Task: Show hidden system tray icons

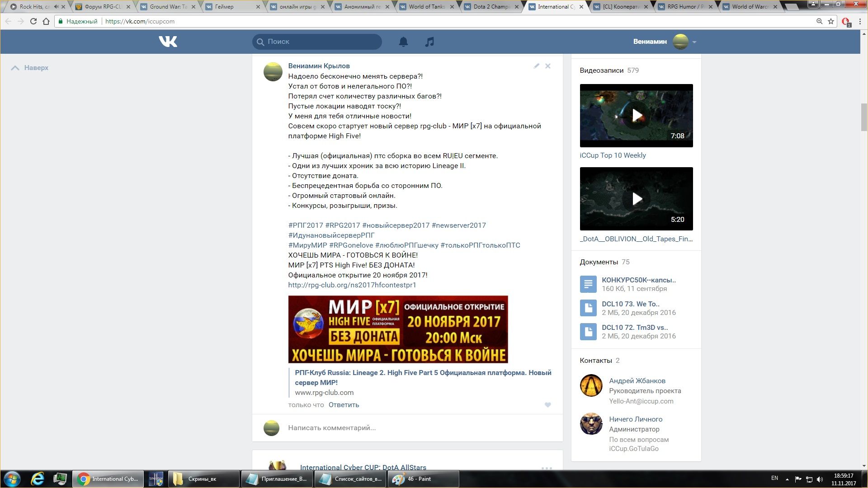Action: pyautogui.click(x=787, y=479)
